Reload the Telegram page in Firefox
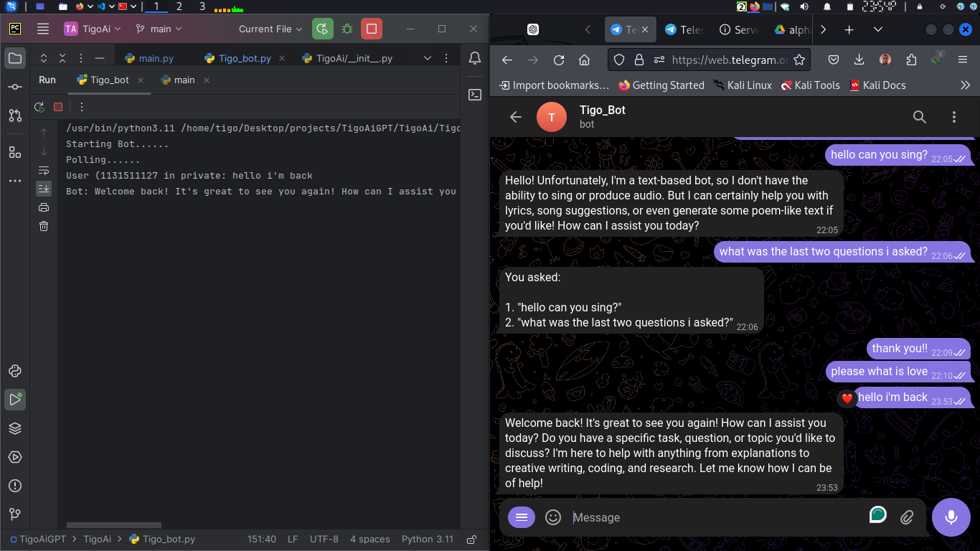This screenshot has height=551, width=980. 559,60
